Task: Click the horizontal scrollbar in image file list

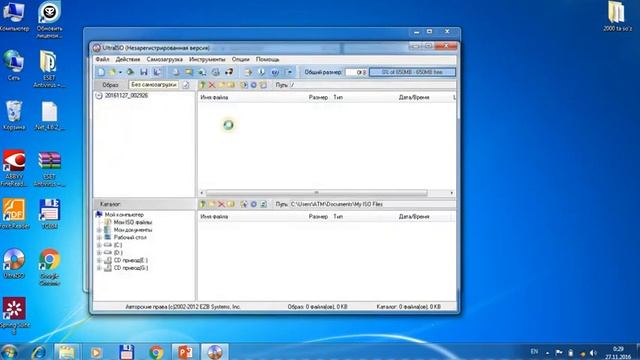Action: click(317, 193)
